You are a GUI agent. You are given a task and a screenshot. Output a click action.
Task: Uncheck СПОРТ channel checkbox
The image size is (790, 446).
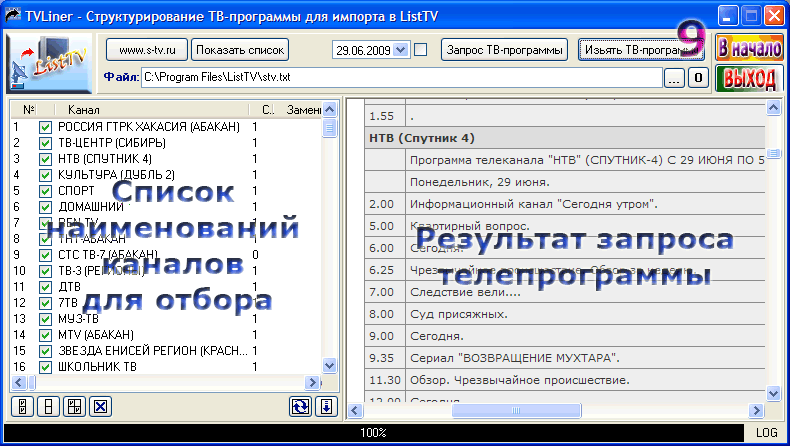[45, 192]
